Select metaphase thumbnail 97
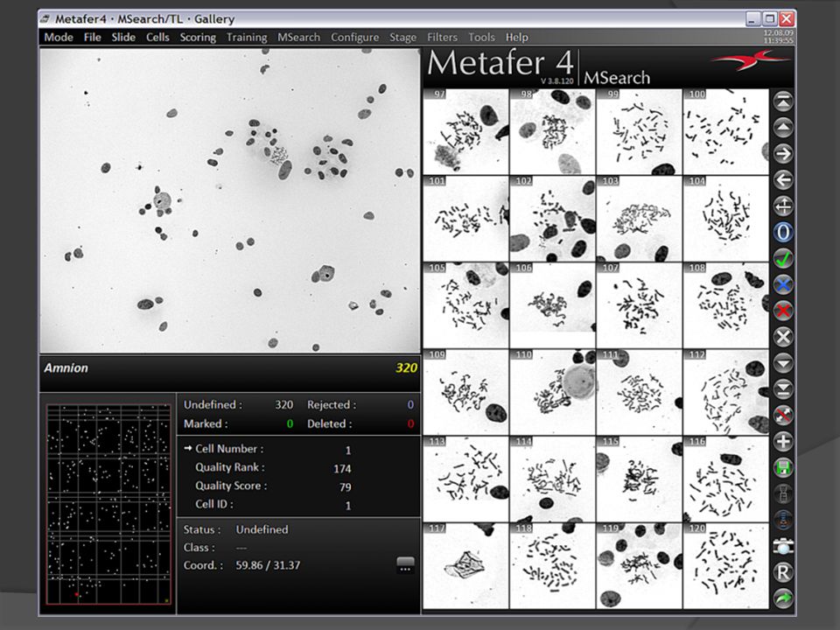 click(x=465, y=132)
